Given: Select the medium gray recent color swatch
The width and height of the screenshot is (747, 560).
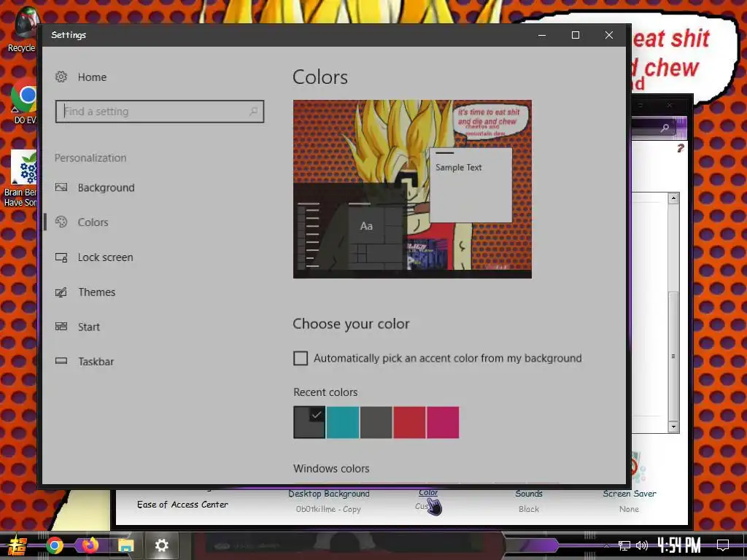Looking at the screenshot, I should [x=376, y=422].
